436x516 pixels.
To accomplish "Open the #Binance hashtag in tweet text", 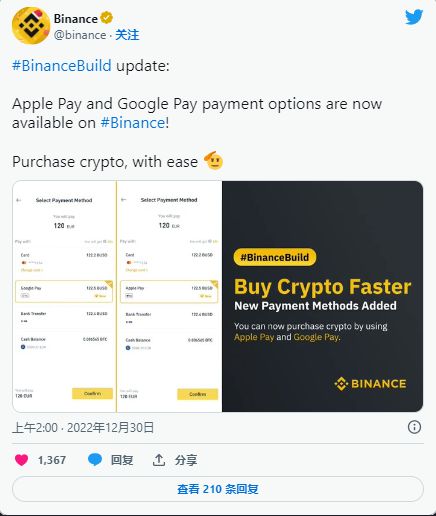I will tap(133, 123).
